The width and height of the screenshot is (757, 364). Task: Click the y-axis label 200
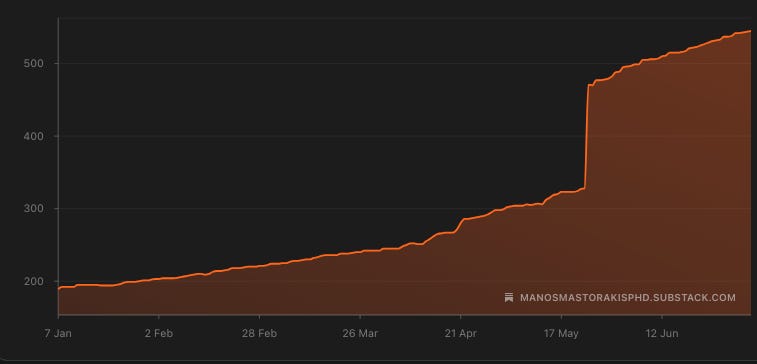(34, 281)
